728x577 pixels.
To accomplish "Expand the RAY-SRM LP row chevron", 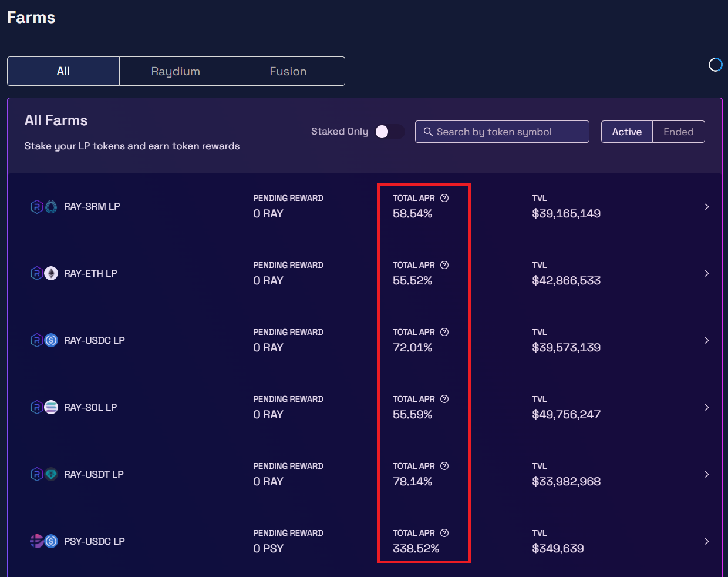I will [706, 207].
